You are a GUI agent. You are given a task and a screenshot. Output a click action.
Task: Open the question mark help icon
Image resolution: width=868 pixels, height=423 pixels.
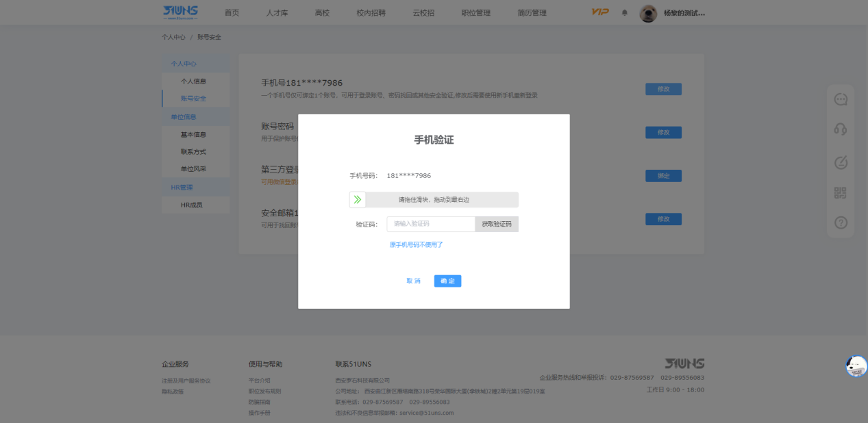coord(841,222)
